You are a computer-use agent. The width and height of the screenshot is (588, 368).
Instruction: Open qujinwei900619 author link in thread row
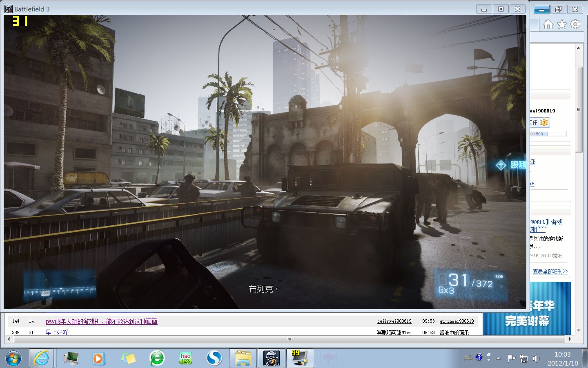394,321
